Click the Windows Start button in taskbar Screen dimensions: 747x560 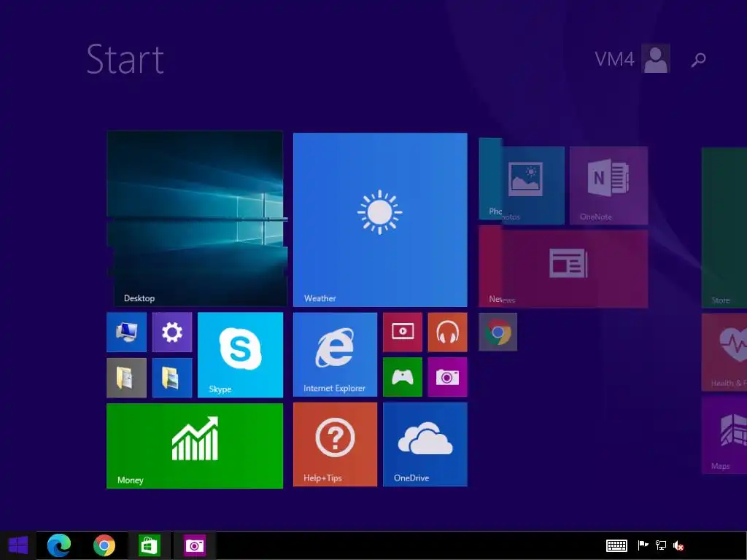(18, 545)
